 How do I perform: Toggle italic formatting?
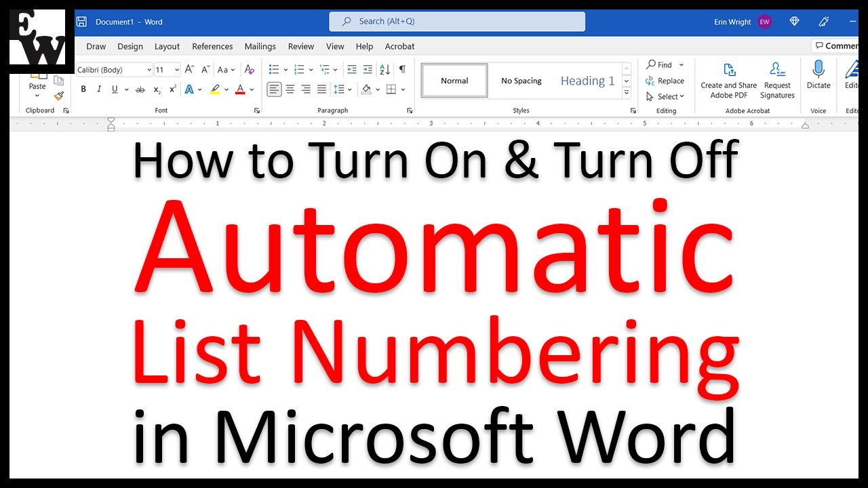[99, 89]
